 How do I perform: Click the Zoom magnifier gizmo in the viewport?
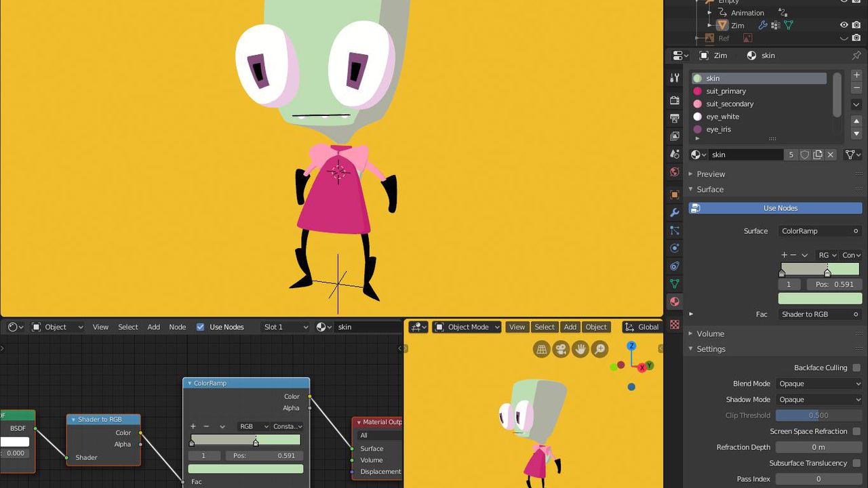click(x=599, y=348)
